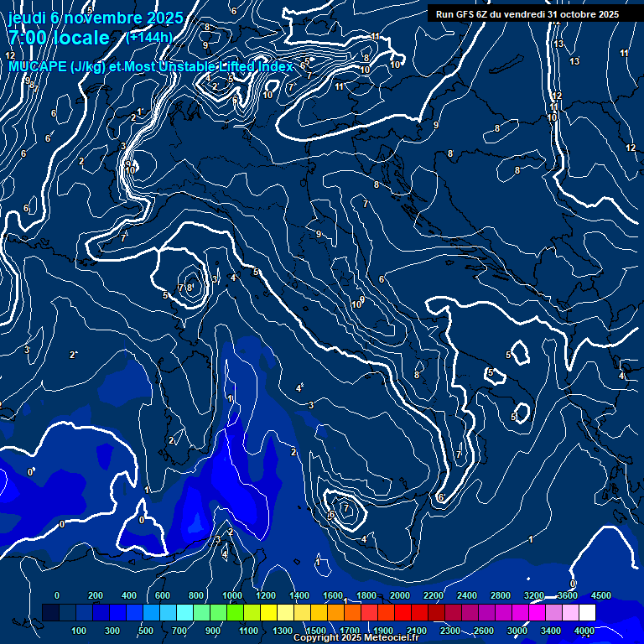Click the '2600' legend label

483,631
